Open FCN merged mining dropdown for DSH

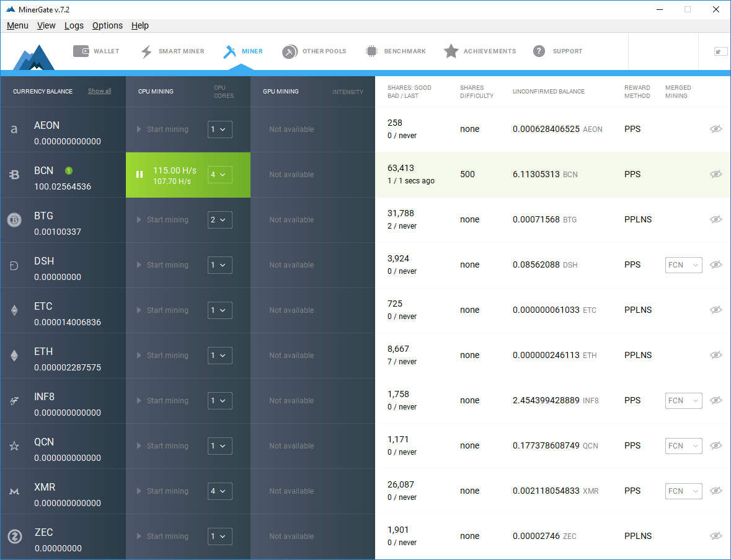coord(683,265)
